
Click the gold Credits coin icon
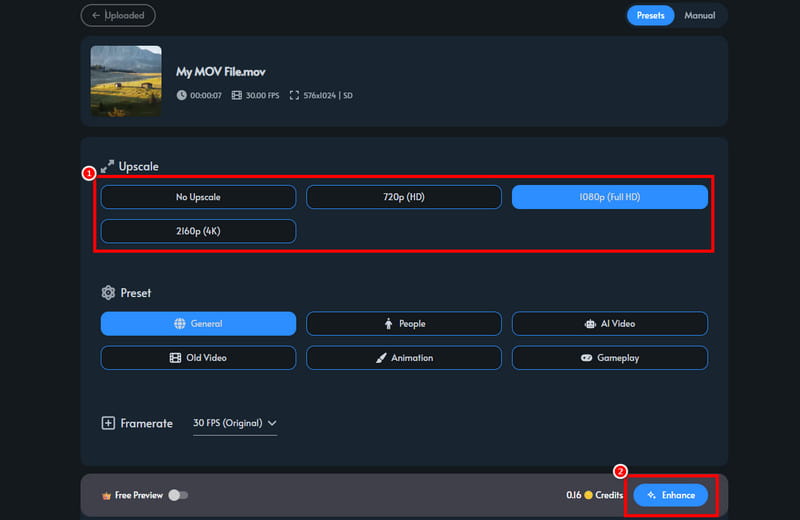click(x=590, y=495)
